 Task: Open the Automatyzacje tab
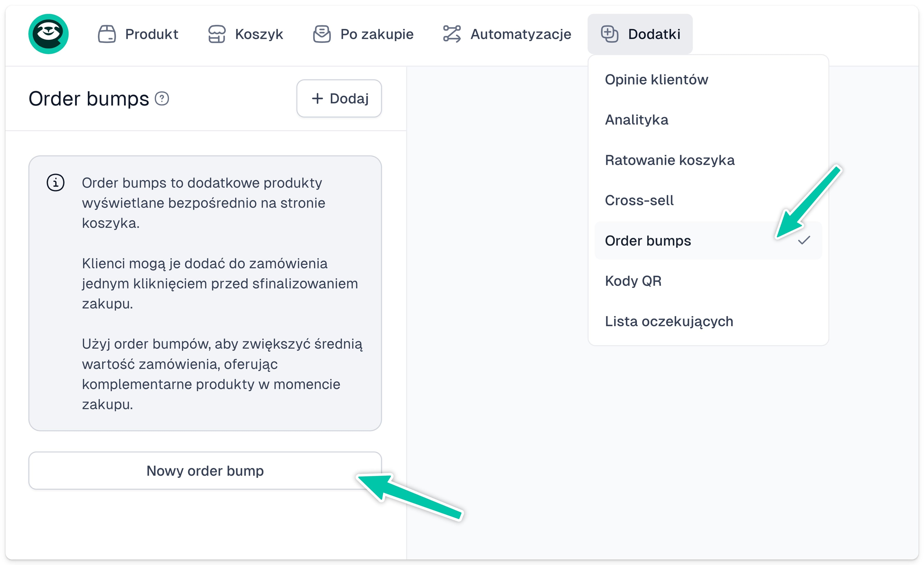[520, 34]
